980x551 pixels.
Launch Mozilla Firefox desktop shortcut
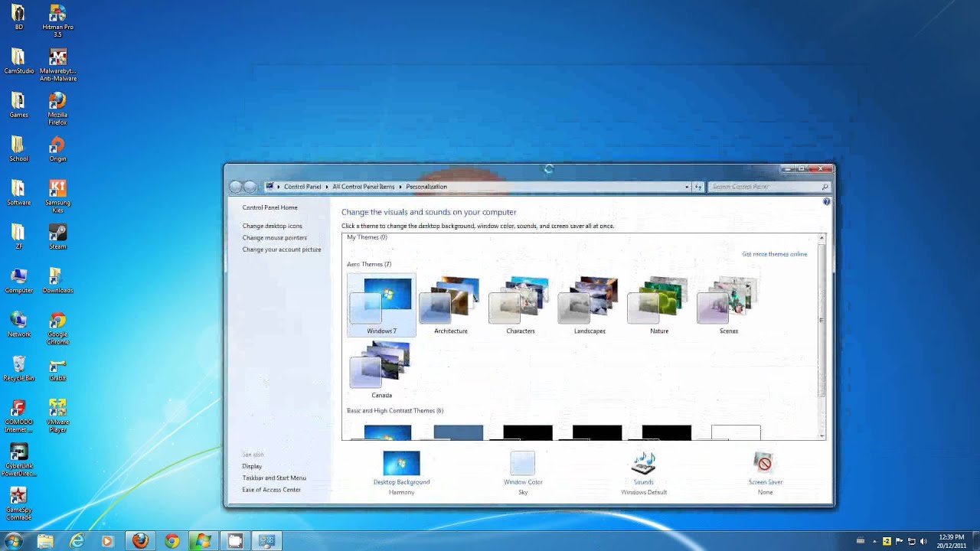pos(57,109)
